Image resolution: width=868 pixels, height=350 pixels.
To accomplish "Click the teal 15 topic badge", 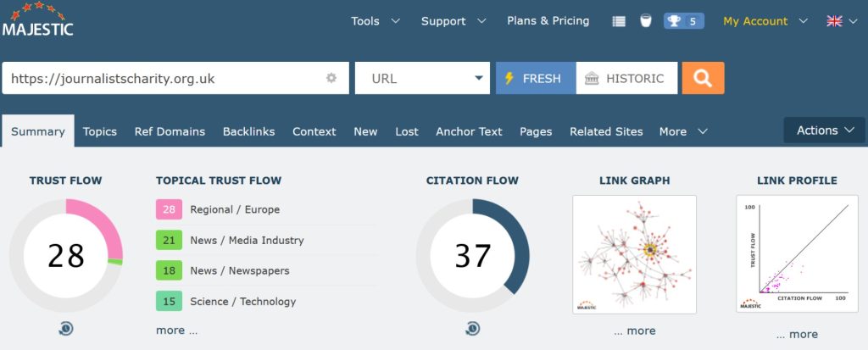I will (169, 301).
